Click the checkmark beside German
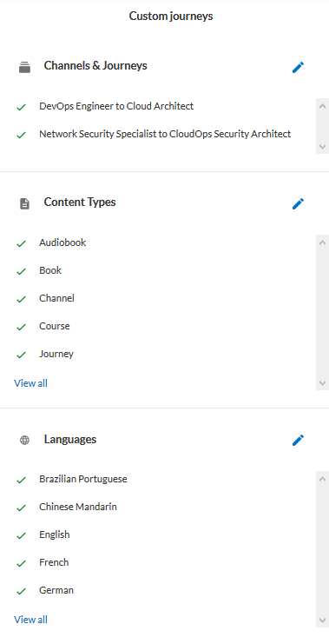This screenshot has width=329, height=644. click(x=21, y=592)
